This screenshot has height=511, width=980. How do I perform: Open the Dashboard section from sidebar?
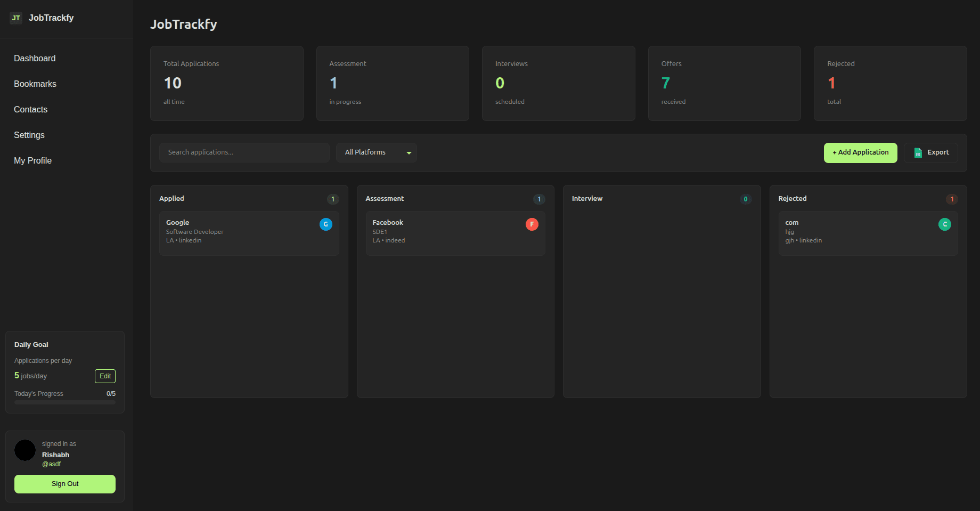[x=35, y=58]
